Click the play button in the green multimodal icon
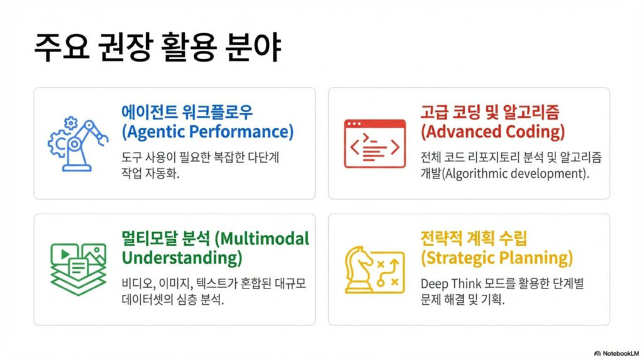Screen dimensions: 644x362 click(x=64, y=253)
